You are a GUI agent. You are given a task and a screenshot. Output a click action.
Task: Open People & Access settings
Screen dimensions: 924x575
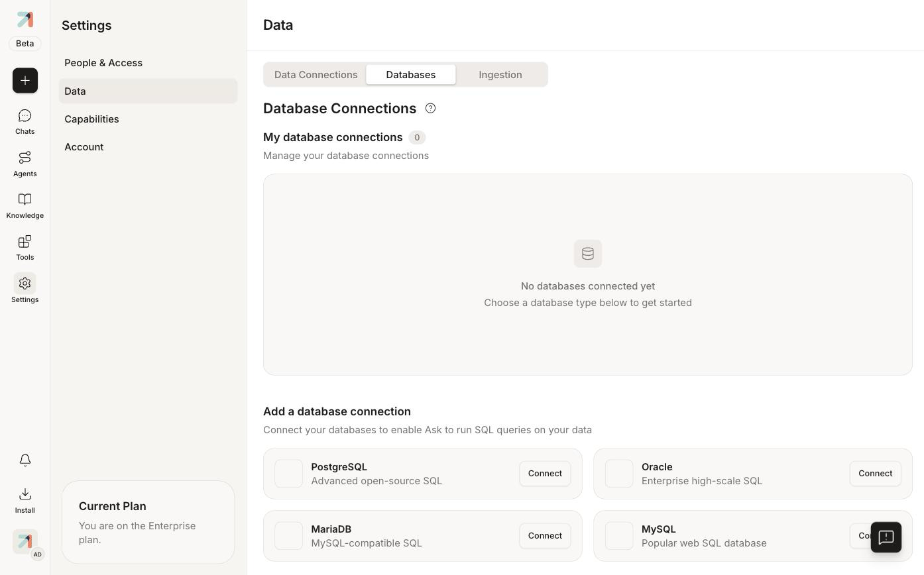pos(148,63)
